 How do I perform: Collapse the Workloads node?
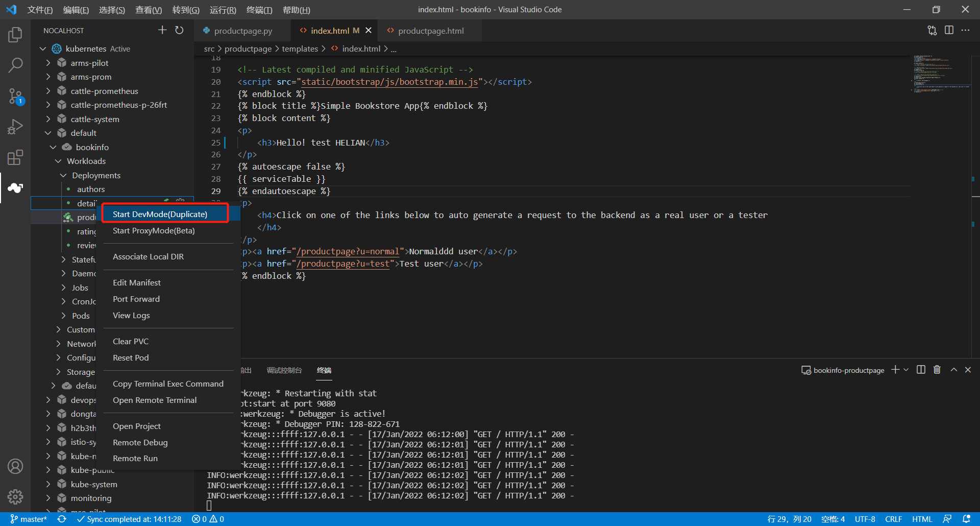58,161
